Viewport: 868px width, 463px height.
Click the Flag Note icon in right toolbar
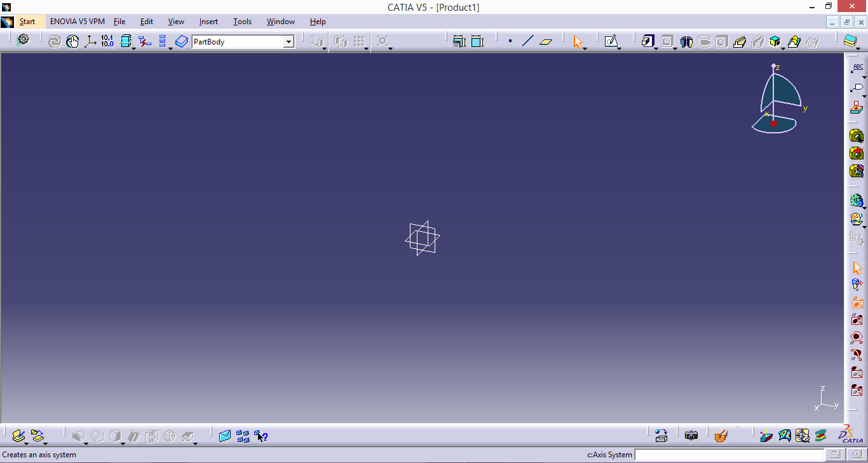(x=857, y=88)
